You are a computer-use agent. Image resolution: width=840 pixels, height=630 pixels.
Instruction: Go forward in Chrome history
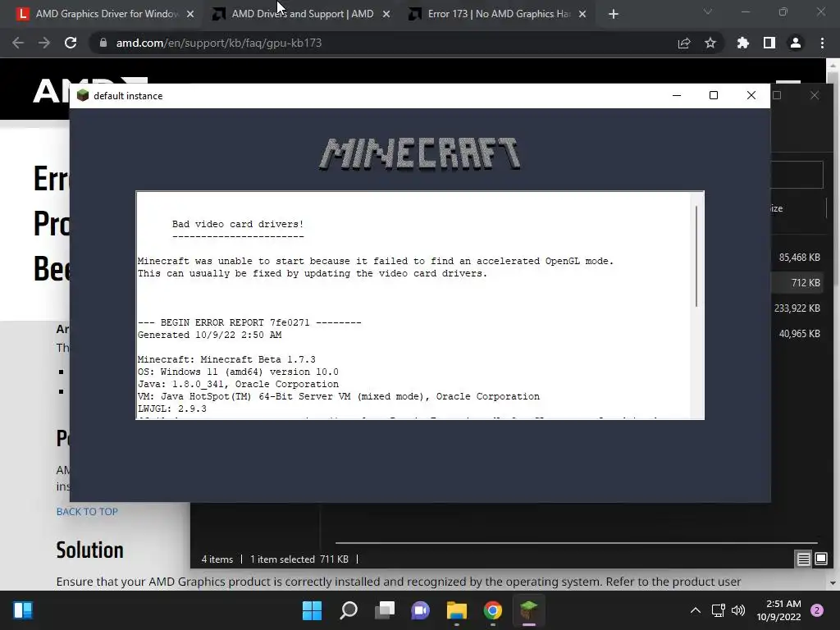tap(44, 43)
